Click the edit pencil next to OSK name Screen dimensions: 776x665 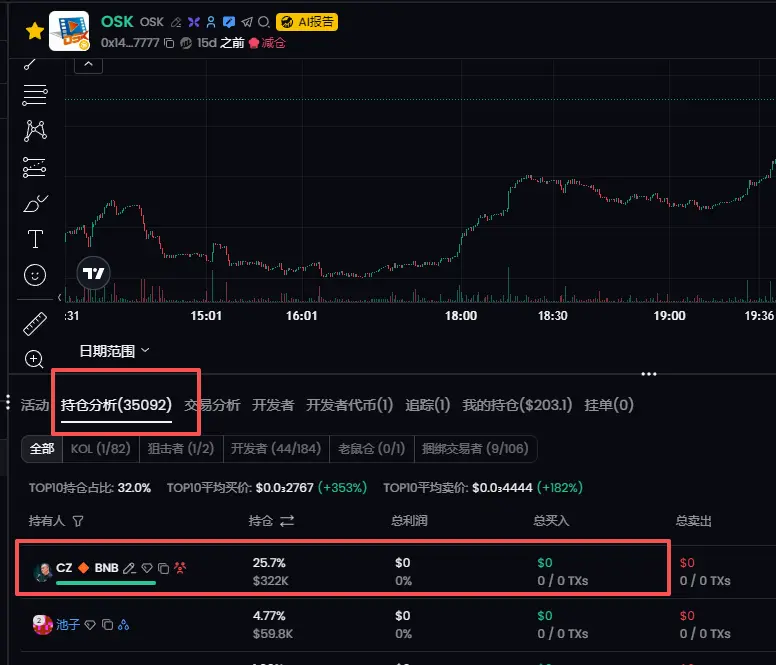click(176, 22)
